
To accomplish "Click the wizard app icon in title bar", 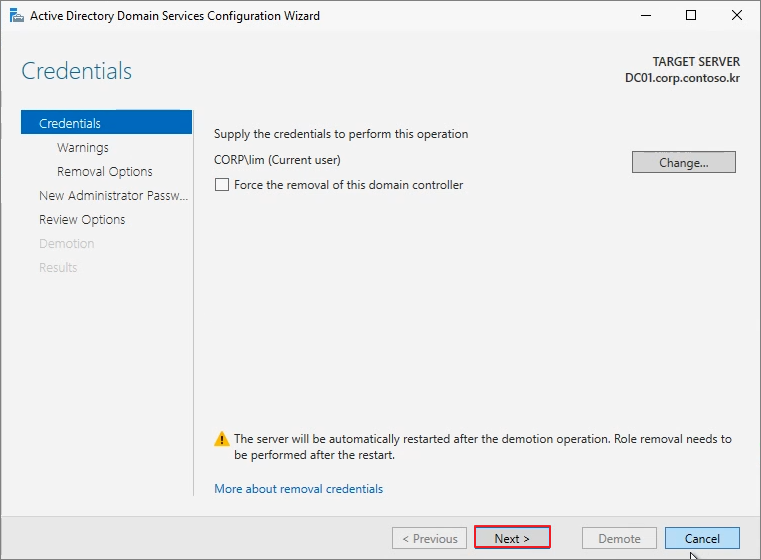I will (x=17, y=16).
